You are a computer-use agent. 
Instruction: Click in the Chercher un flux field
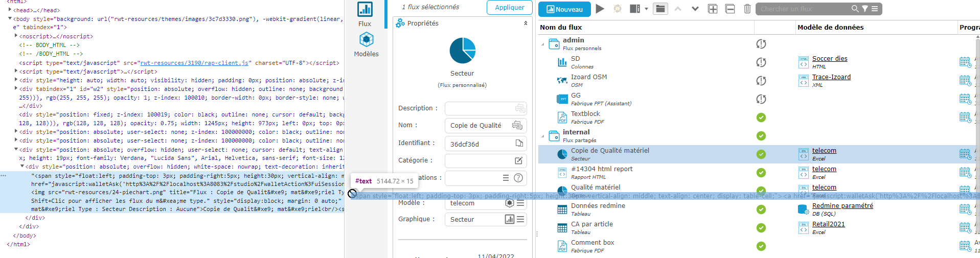click(x=804, y=9)
